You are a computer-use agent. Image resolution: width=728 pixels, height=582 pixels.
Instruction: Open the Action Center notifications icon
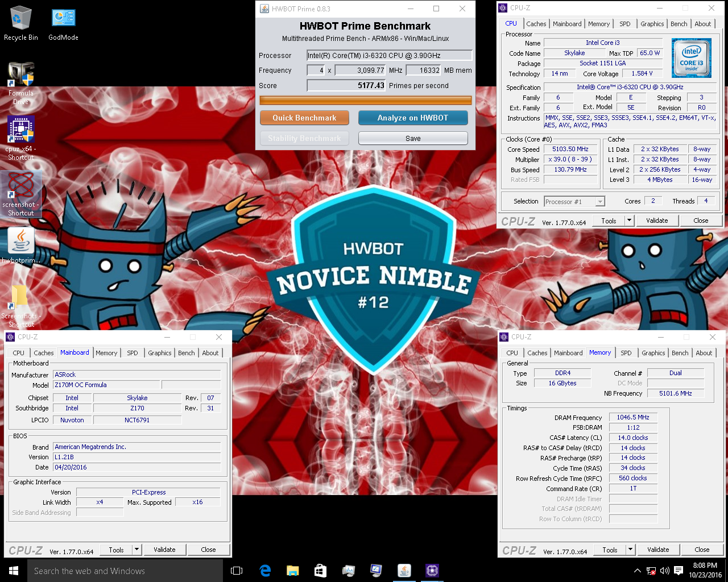(x=679, y=571)
